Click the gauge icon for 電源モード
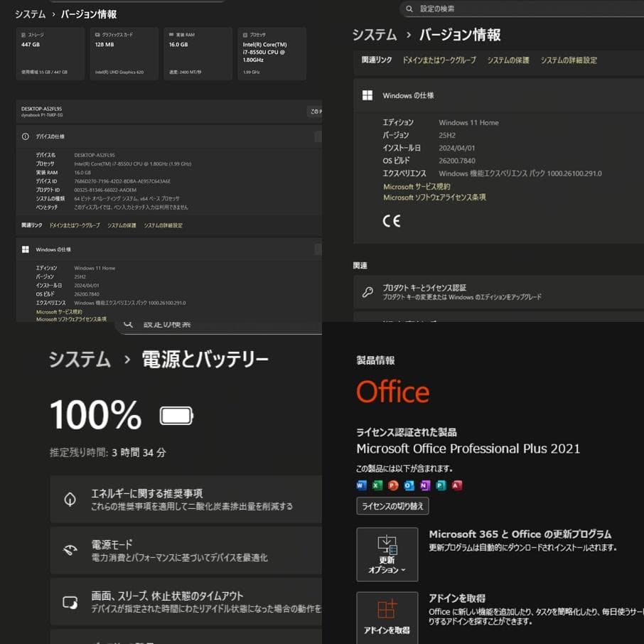The width and height of the screenshot is (644, 644). click(70, 550)
